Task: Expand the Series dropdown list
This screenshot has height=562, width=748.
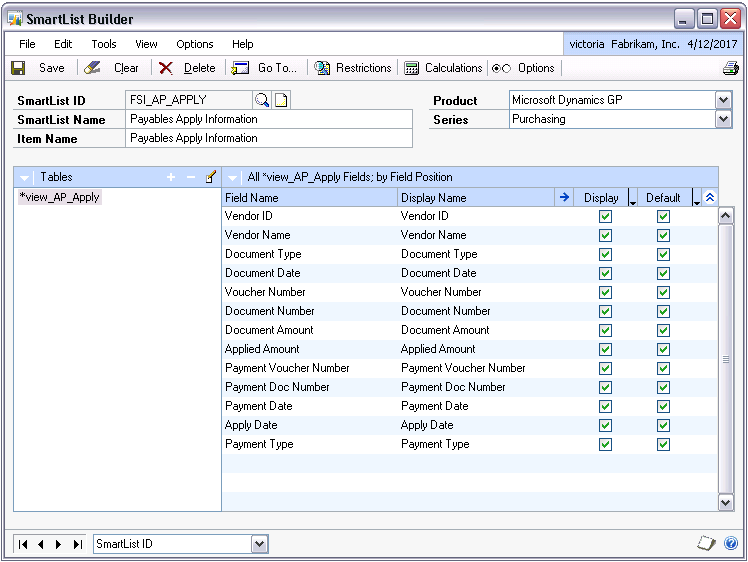Action: (x=723, y=119)
